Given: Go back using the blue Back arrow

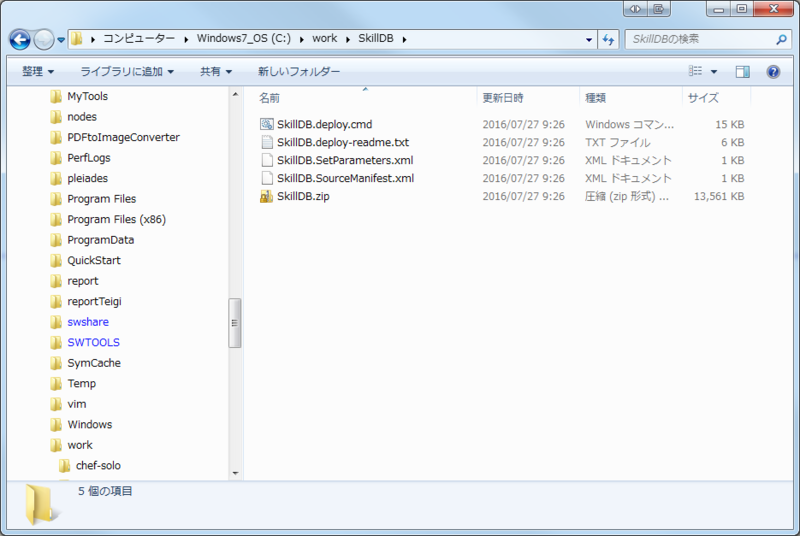Looking at the screenshot, I should click(20, 39).
